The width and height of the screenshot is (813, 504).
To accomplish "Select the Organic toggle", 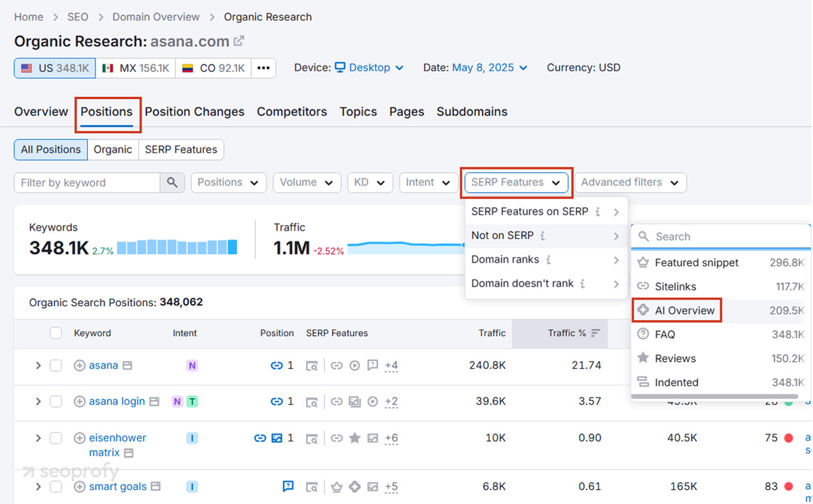I will pyautogui.click(x=112, y=149).
